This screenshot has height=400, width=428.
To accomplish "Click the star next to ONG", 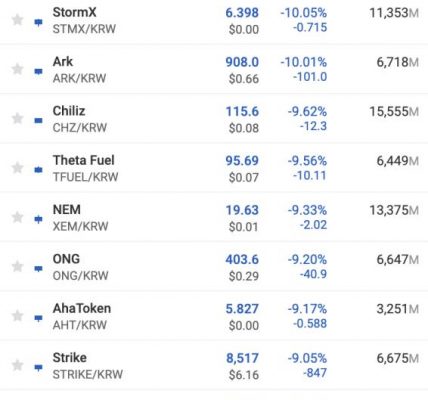I will [x=17, y=266].
